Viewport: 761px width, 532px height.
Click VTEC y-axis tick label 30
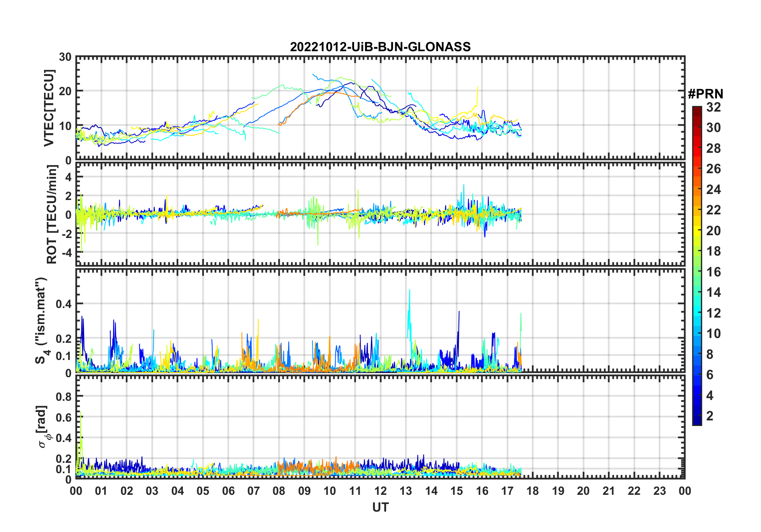65,57
